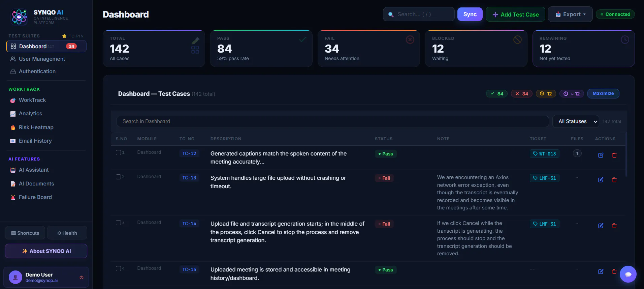644x289 pixels.
Task: Open Dashboard test suite in sidebar
Action: pos(46,46)
